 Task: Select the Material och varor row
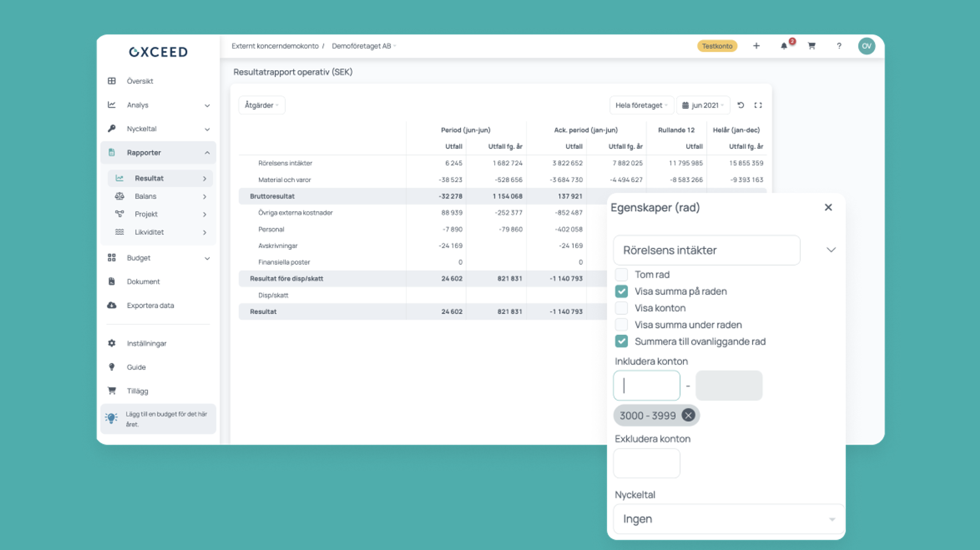tap(502, 180)
